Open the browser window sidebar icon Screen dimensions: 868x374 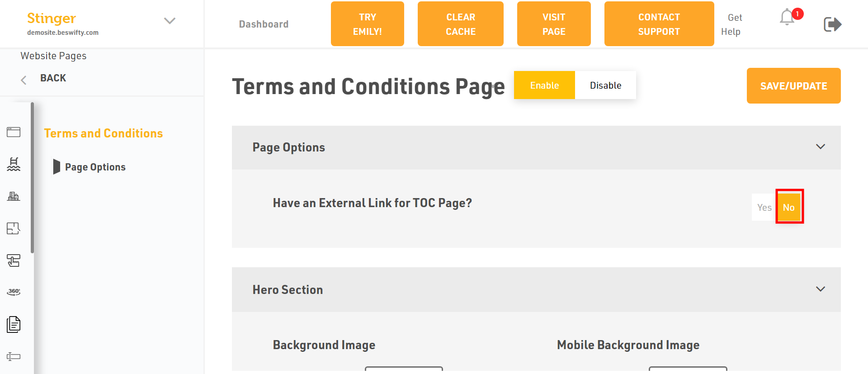[x=14, y=132]
